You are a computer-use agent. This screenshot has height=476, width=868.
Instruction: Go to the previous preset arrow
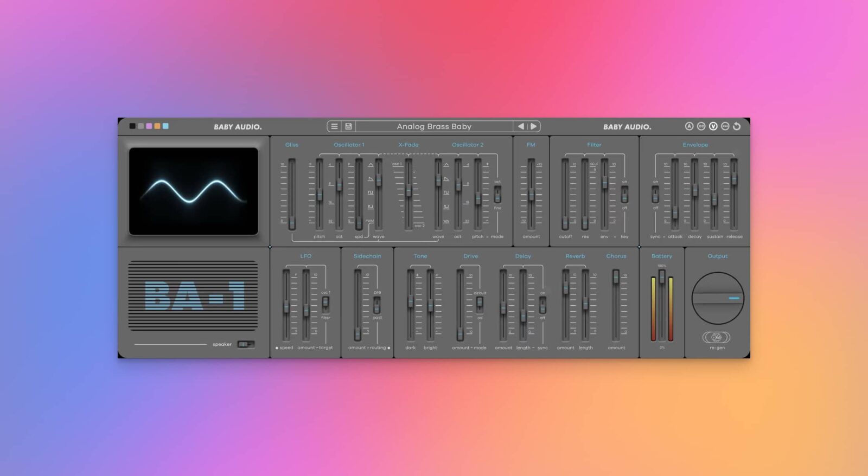[x=521, y=126]
